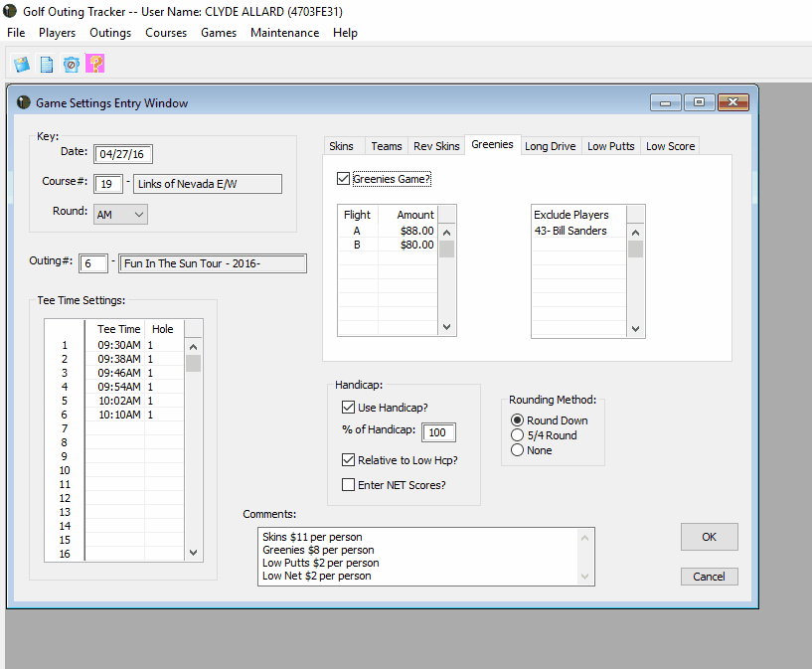Click the Exclude Players list scrollbar thumb
This screenshot has width=812, height=669.
coord(635,250)
